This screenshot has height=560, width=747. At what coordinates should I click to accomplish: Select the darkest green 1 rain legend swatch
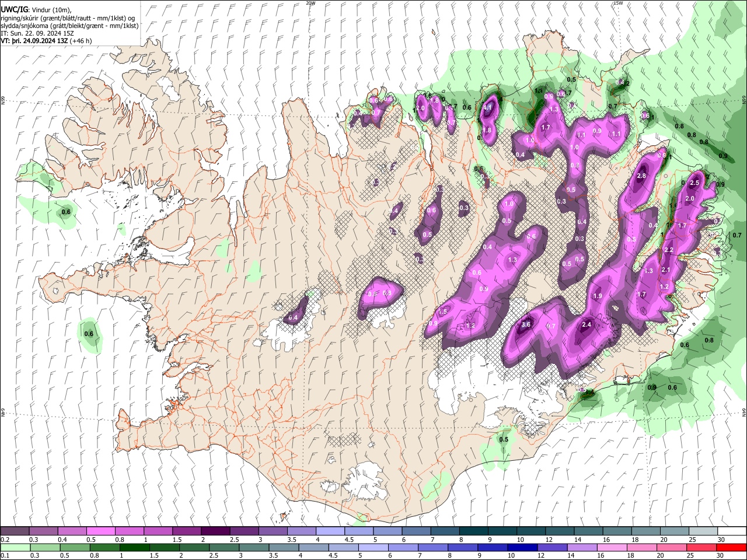tap(135, 548)
